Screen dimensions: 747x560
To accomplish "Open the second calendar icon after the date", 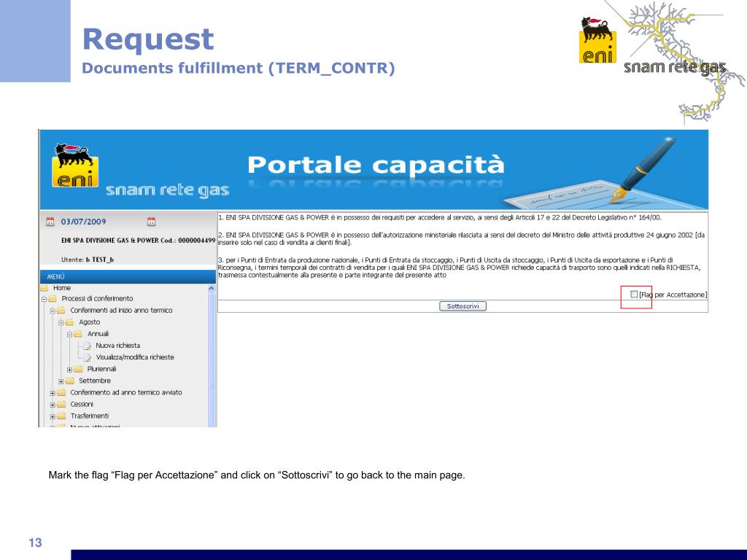I will [x=151, y=222].
